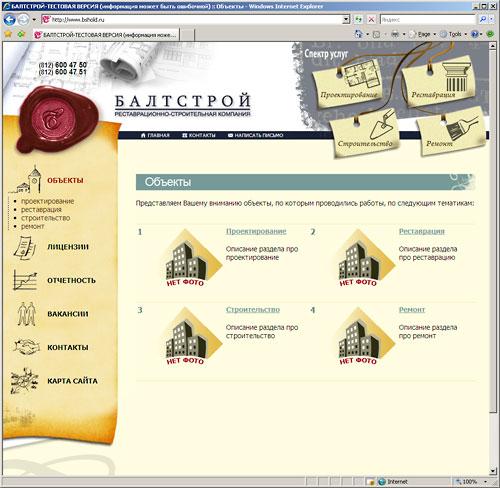Click the vertical scrollbar down arrow
This screenshot has width=500, height=488.
click(493, 471)
